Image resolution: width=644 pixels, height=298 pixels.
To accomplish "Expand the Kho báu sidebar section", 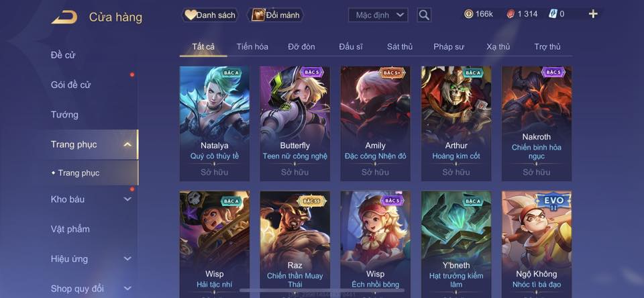I will (127, 199).
